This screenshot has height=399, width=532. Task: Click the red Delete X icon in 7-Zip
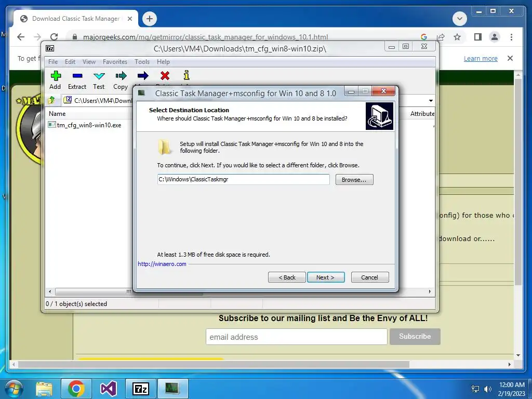coord(165,75)
